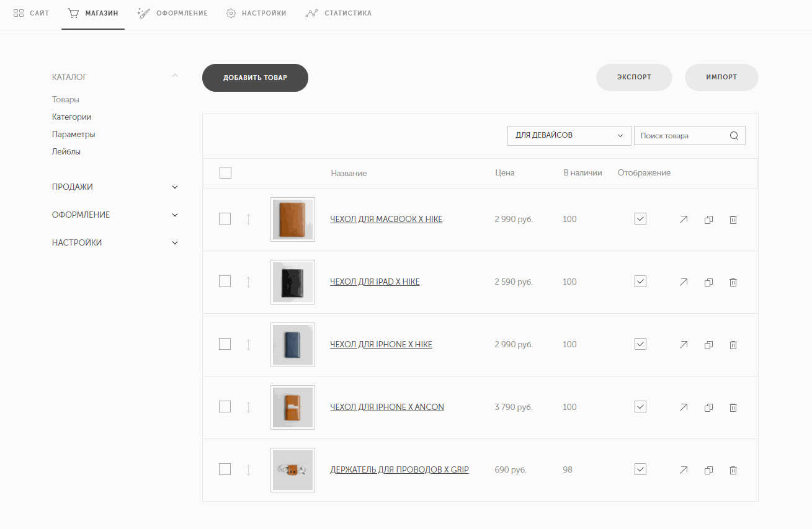Click the Название column header
This screenshot has height=529, width=812.
pyautogui.click(x=349, y=174)
